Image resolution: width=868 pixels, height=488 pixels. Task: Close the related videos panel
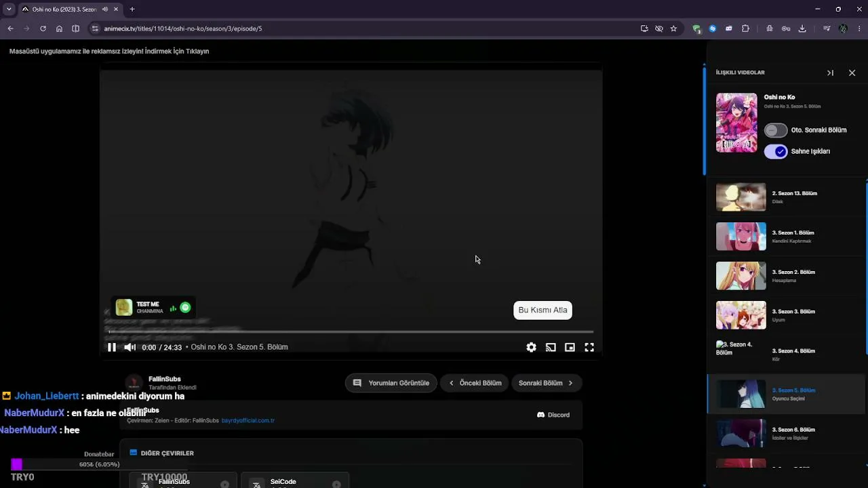click(x=852, y=73)
